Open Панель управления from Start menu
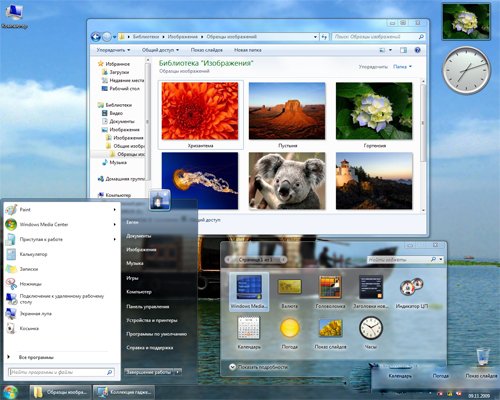 [148, 307]
